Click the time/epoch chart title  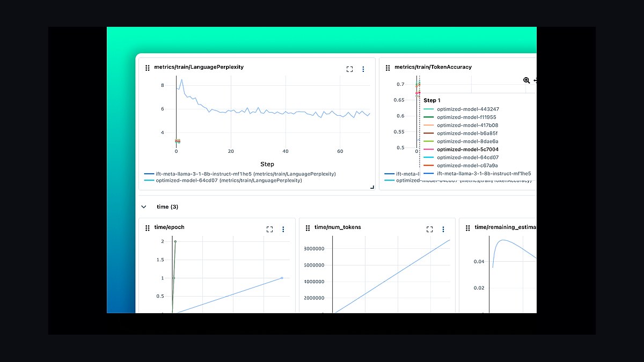click(169, 227)
